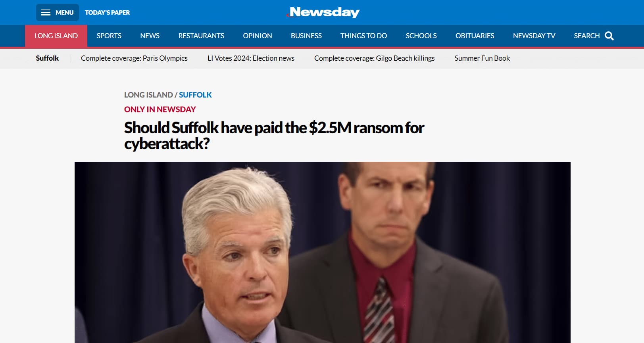Viewport: 644px width, 343px height.
Task: Open the Business section
Action: click(306, 36)
